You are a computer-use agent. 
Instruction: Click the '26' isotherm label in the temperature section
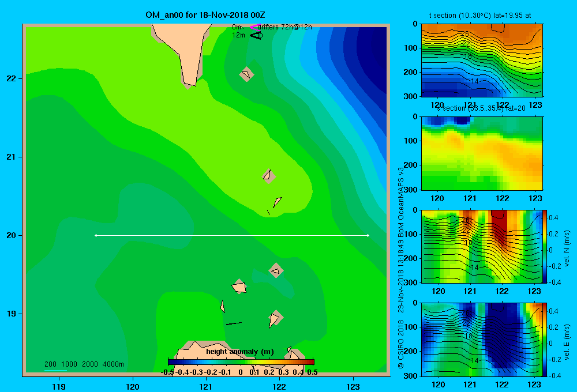(x=465, y=34)
